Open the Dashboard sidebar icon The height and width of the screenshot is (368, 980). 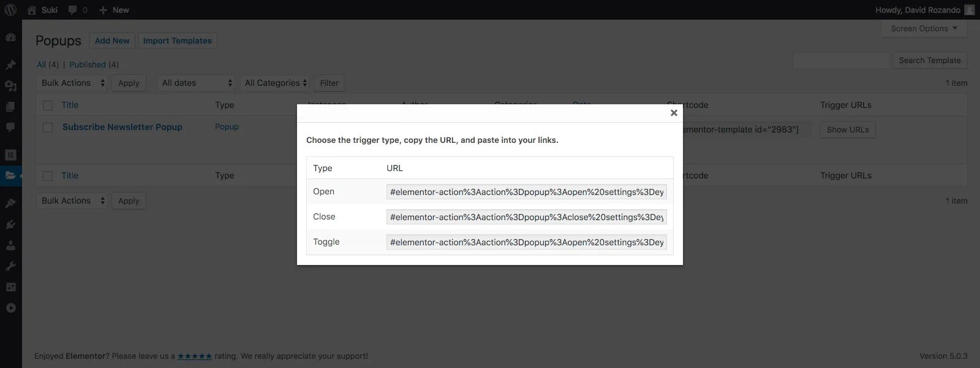click(x=10, y=37)
